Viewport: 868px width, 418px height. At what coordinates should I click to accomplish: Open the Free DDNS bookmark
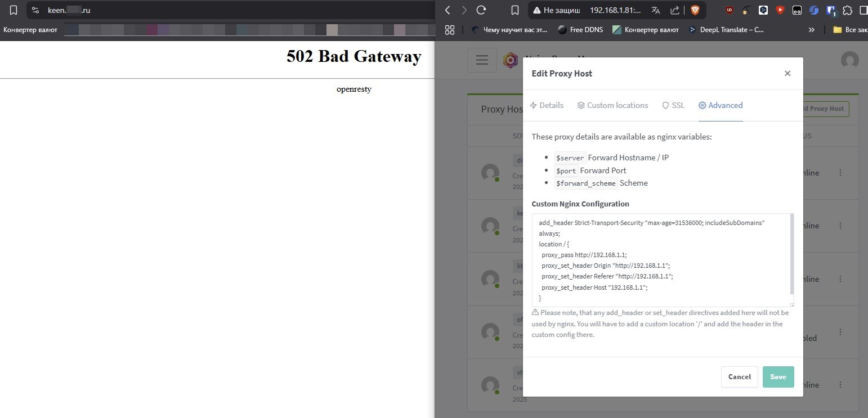pyautogui.click(x=580, y=30)
